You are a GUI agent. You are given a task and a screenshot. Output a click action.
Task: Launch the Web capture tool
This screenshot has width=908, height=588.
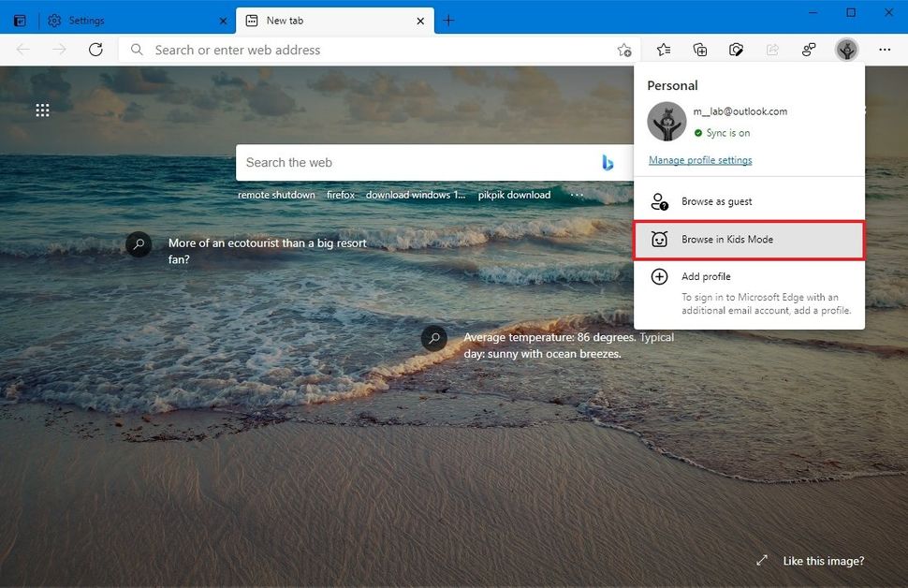[x=736, y=50]
